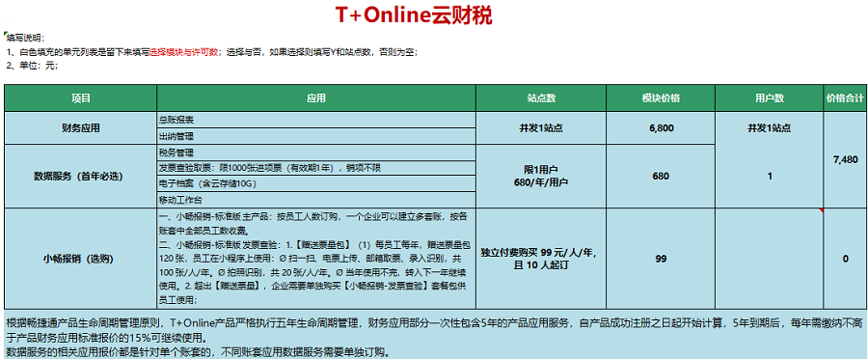Click the empty 小畅报销 user count cell
This screenshot has height=359, width=868.
770,259
